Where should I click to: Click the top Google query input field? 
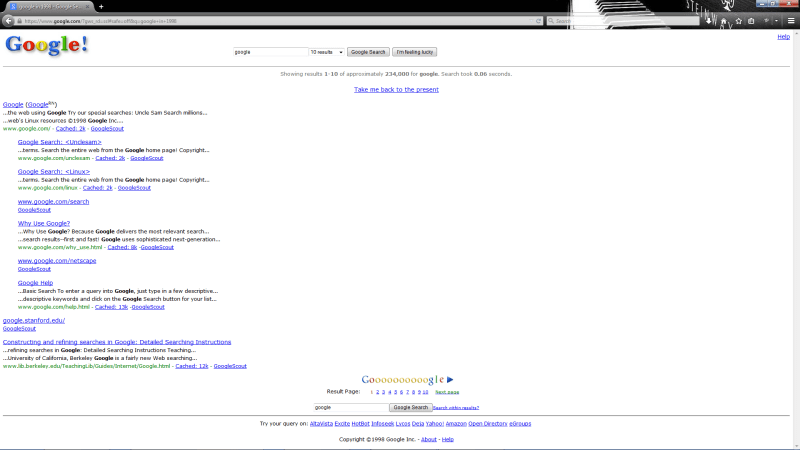[270, 52]
